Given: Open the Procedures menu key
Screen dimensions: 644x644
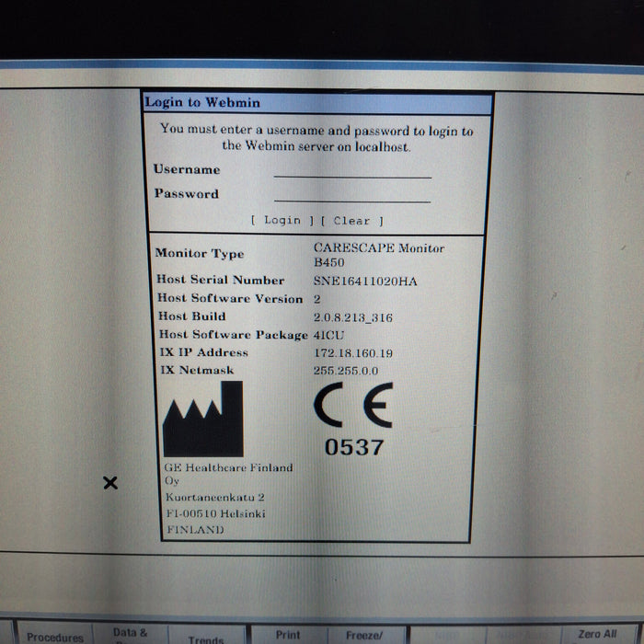Looking at the screenshot, I should tap(54, 636).
